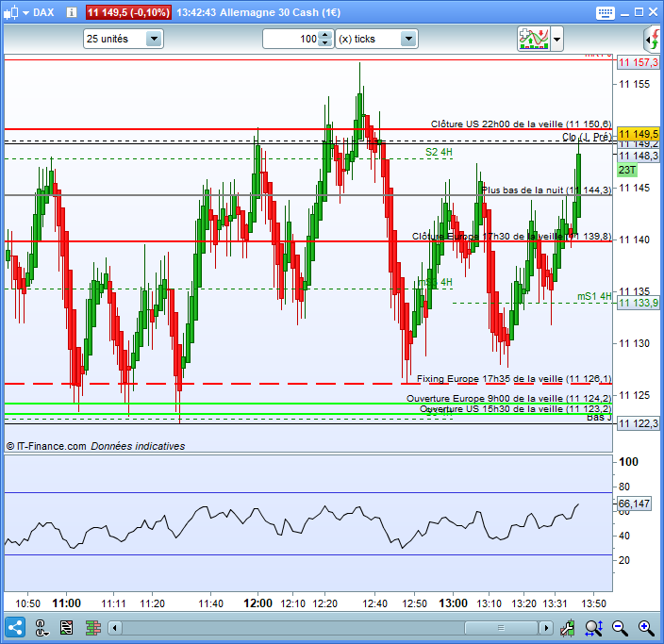Click the Allemagne 30 Cash (1€) title

[280, 12]
